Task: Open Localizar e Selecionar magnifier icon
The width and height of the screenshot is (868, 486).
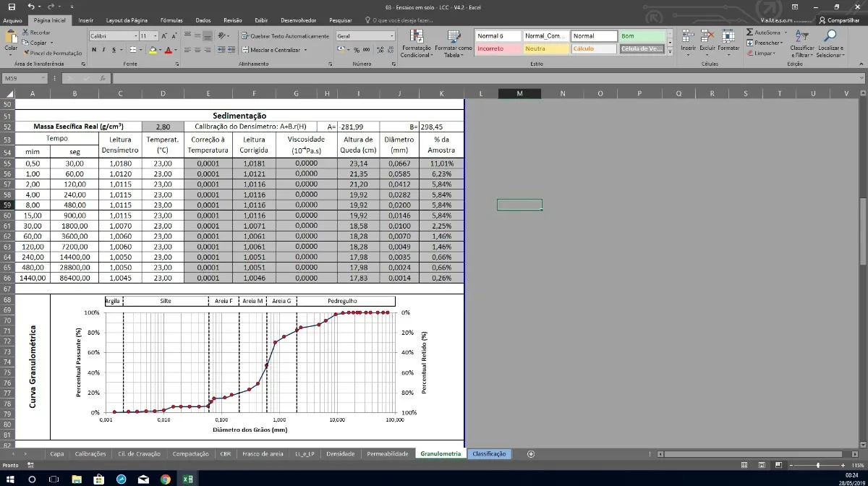Action: (x=830, y=36)
